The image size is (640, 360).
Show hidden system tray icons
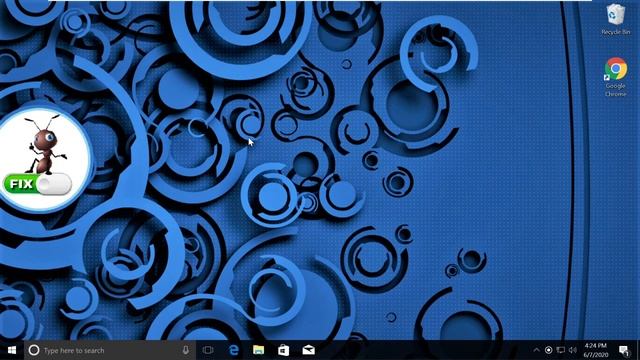click(x=536, y=350)
